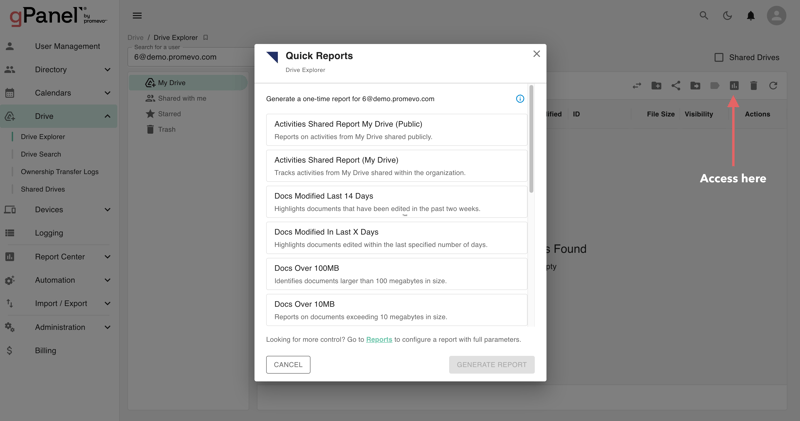Image resolution: width=800 pixels, height=421 pixels.
Task: Click the share icon in toolbar
Action: click(676, 86)
